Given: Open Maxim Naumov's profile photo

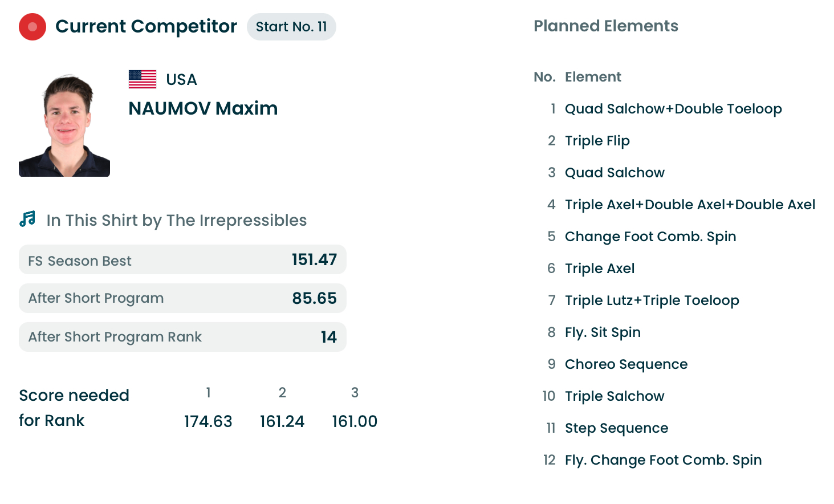Looking at the screenshot, I should click(x=64, y=125).
